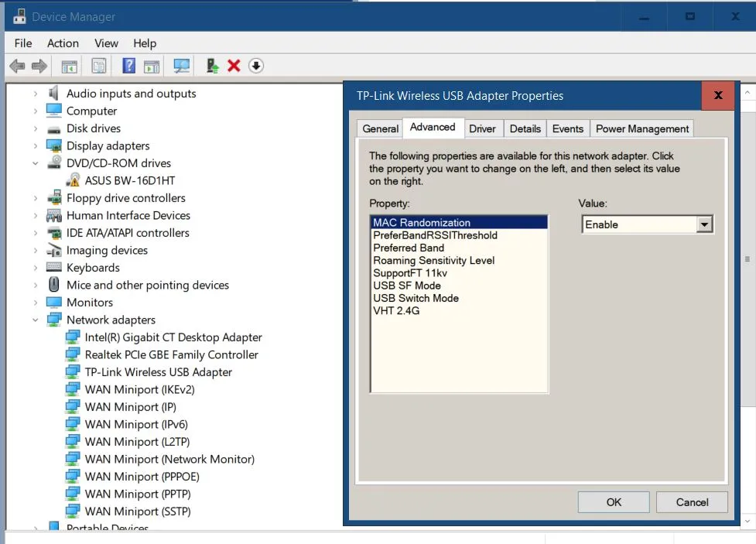
Task: Select the IDE ATA/ATAPI controllers icon
Action: tap(54, 233)
